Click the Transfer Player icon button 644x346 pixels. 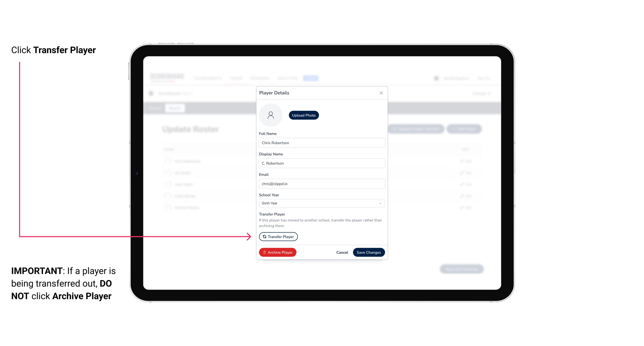[278, 237]
